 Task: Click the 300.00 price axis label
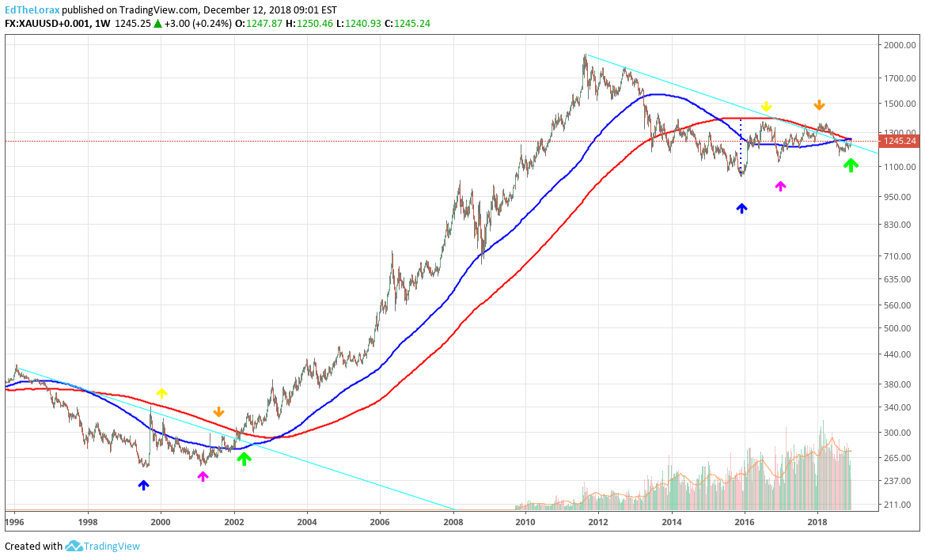(900, 433)
